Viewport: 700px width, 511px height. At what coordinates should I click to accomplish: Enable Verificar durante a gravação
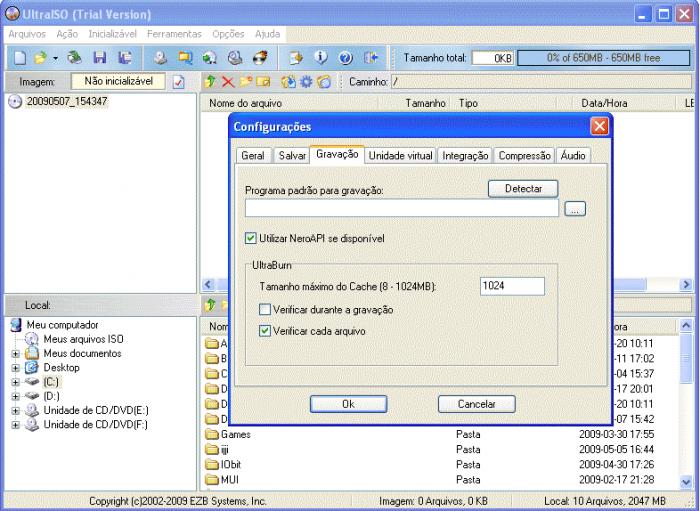click(x=265, y=309)
